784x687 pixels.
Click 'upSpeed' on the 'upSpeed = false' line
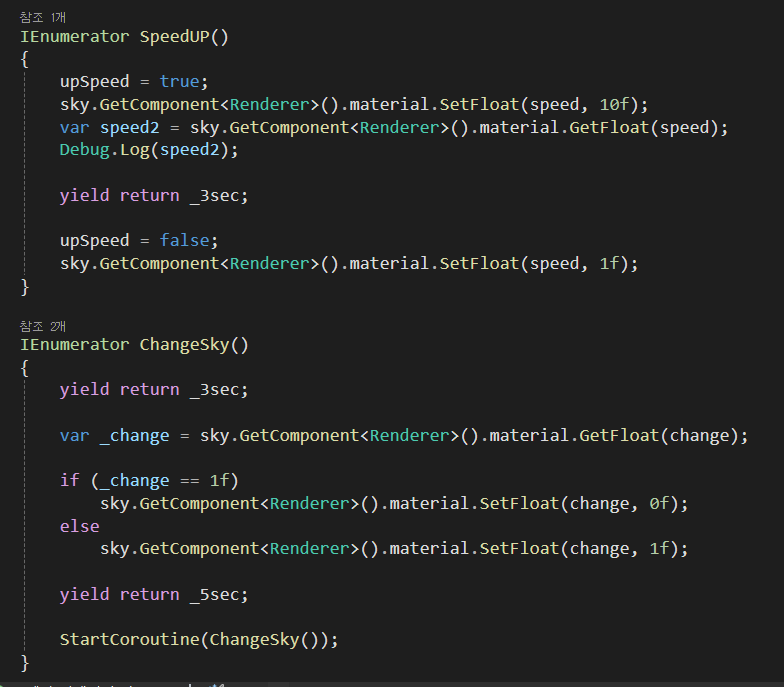94,240
